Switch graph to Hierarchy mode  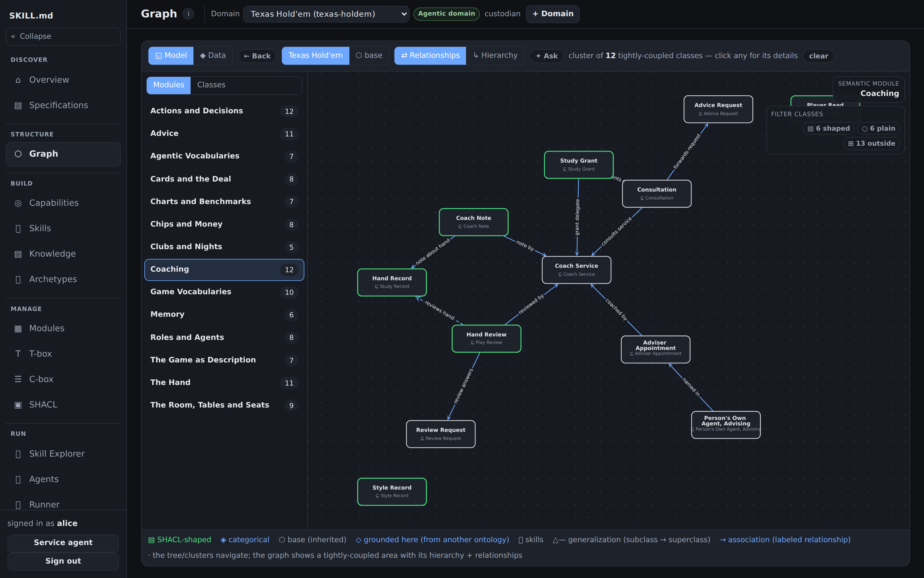(495, 55)
